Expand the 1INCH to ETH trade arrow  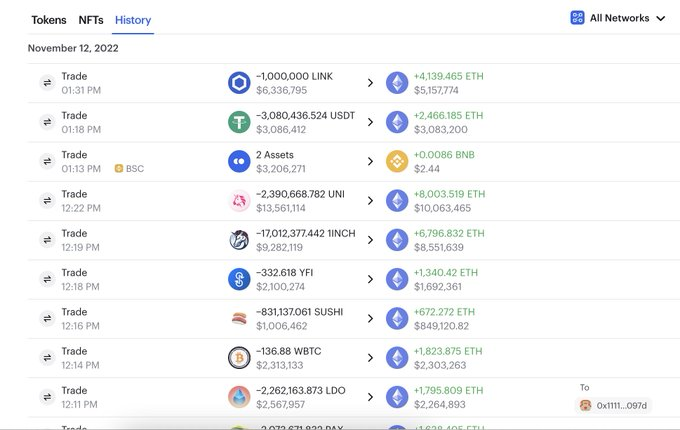[x=370, y=240]
